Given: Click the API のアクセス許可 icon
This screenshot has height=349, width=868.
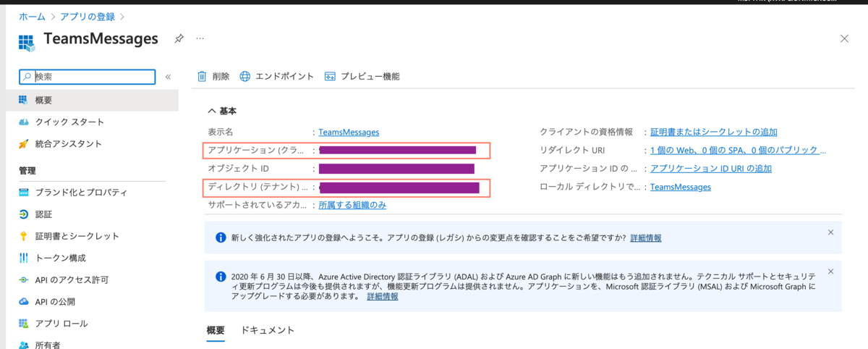Looking at the screenshot, I should click(23, 279).
